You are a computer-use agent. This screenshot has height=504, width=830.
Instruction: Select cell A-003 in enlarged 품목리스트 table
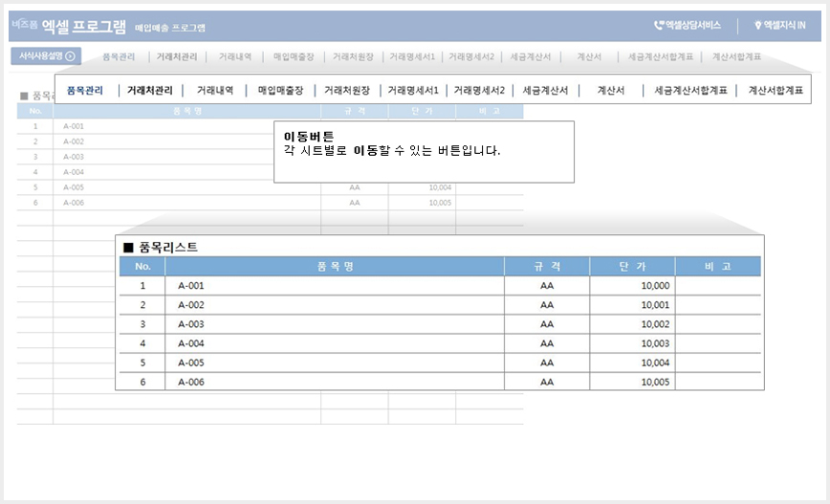point(335,324)
